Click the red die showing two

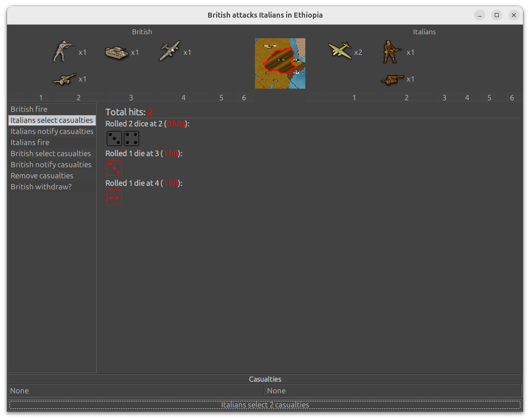[114, 198]
